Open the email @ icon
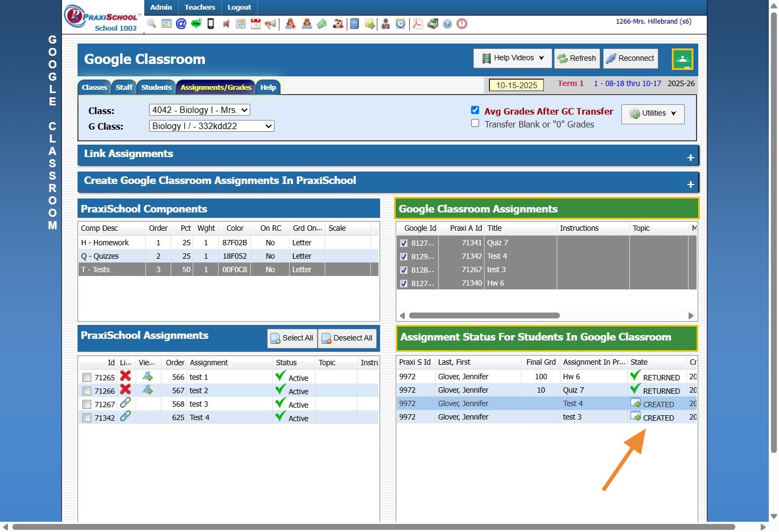Image resolution: width=779 pixels, height=532 pixels. tap(181, 24)
